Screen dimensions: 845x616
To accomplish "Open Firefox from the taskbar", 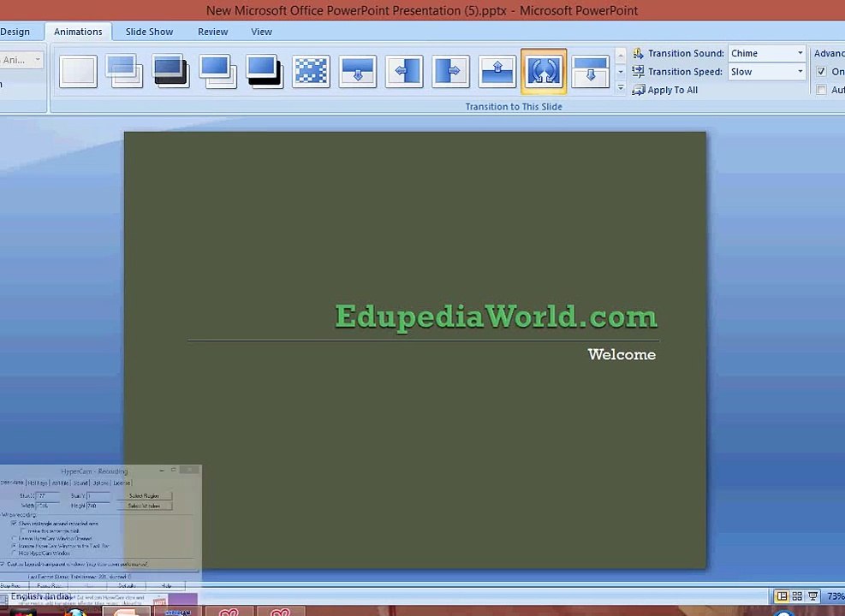I will 76,612.
